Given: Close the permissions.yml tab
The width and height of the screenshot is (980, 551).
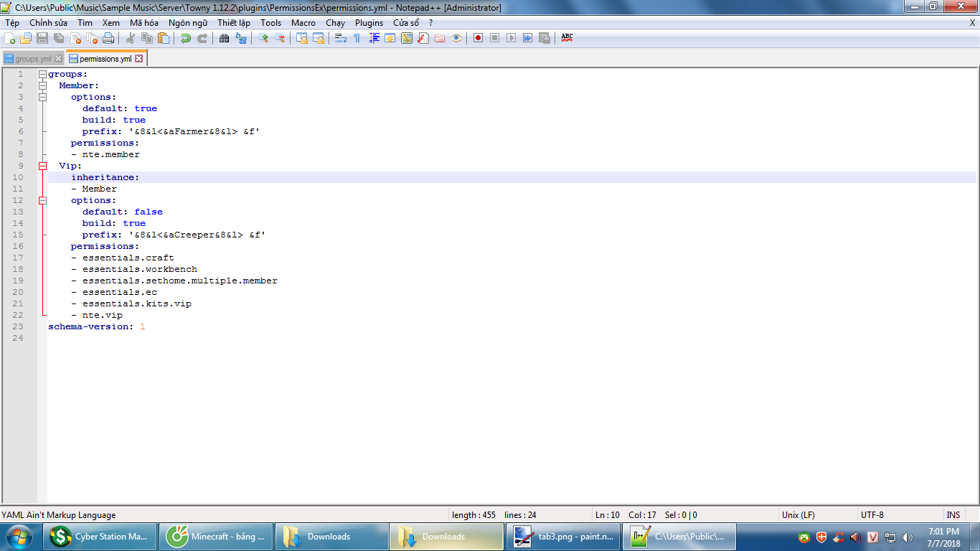Looking at the screenshot, I should click(138, 60).
